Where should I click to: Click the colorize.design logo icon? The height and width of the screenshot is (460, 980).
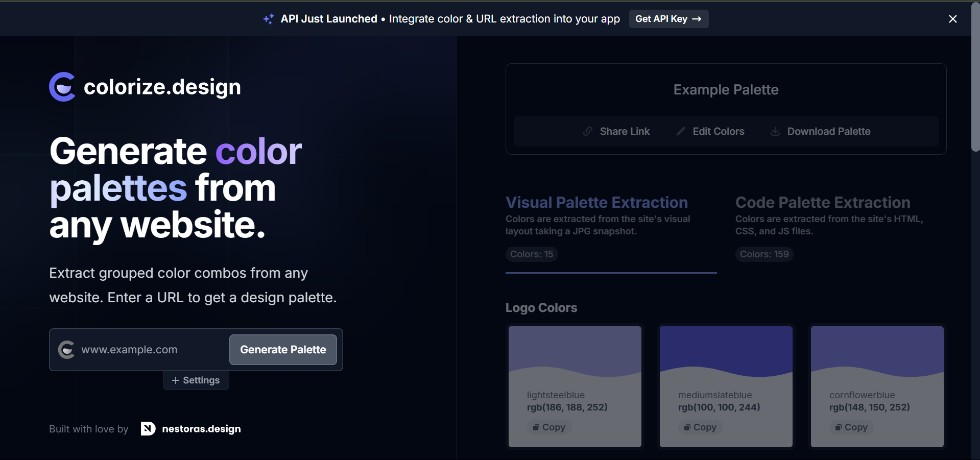pos(62,87)
